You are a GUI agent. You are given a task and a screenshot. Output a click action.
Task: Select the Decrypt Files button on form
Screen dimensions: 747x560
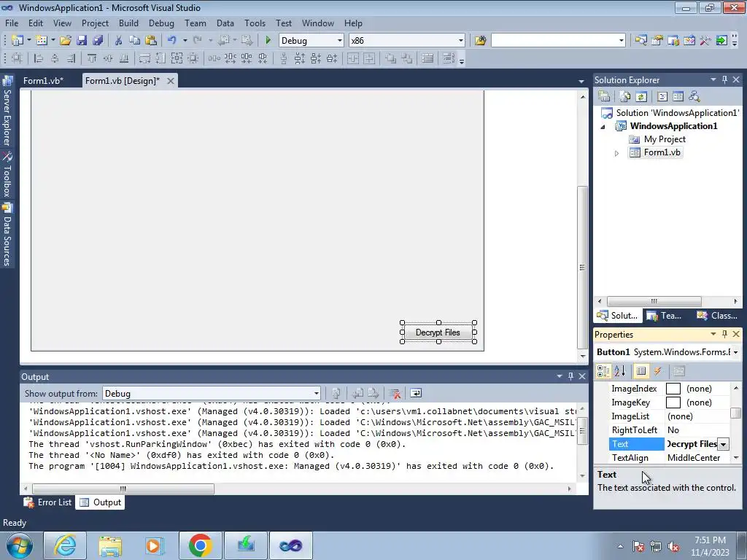438,332
